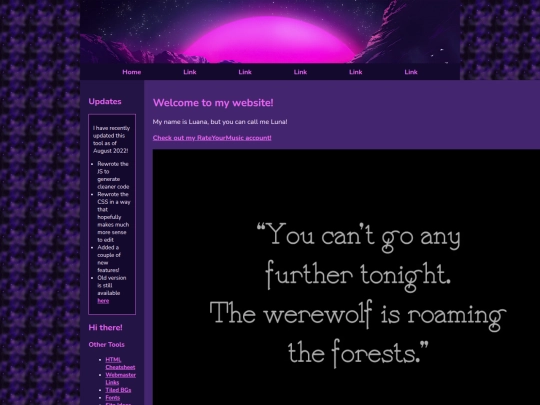Open the Home navigation link
Image resolution: width=540 pixels, height=405 pixels.
point(132,72)
